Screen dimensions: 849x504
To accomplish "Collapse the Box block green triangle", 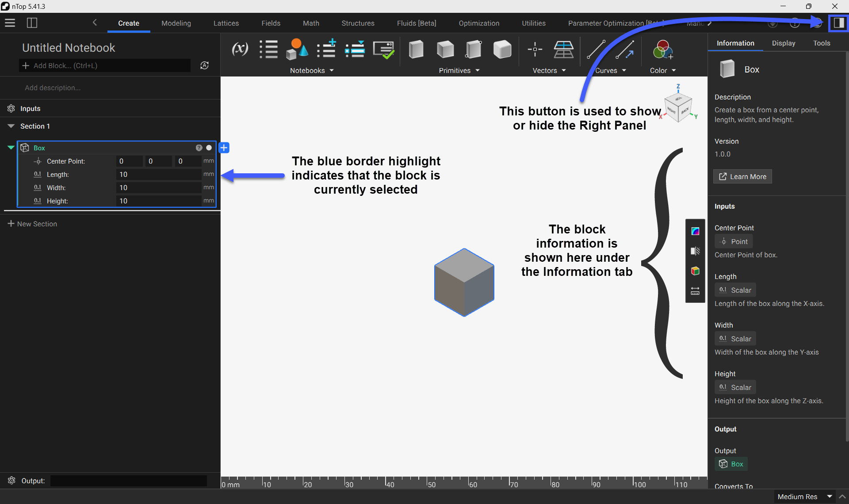I will tap(11, 148).
